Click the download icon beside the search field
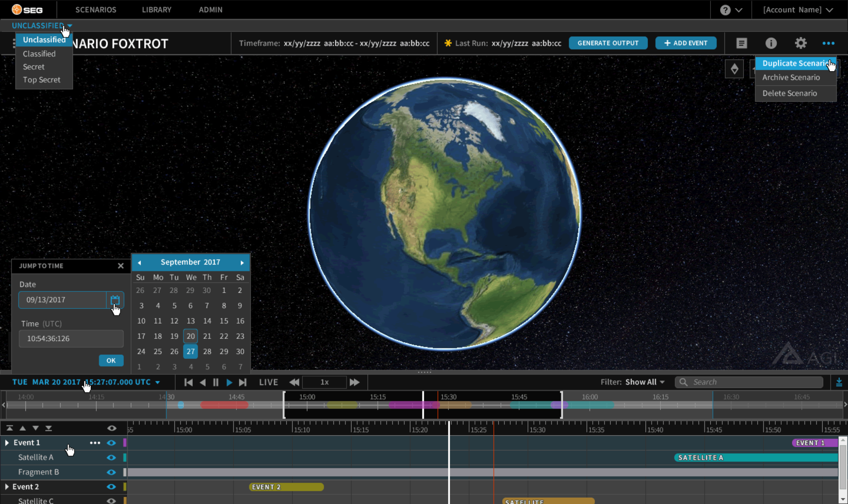 pyautogui.click(x=839, y=382)
